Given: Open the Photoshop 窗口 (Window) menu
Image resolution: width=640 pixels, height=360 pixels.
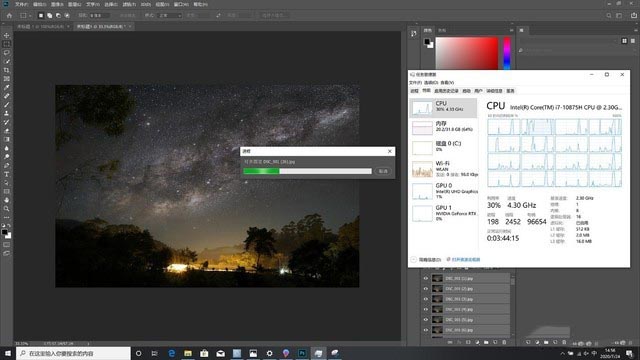Looking at the screenshot, I should coord(181,4).
